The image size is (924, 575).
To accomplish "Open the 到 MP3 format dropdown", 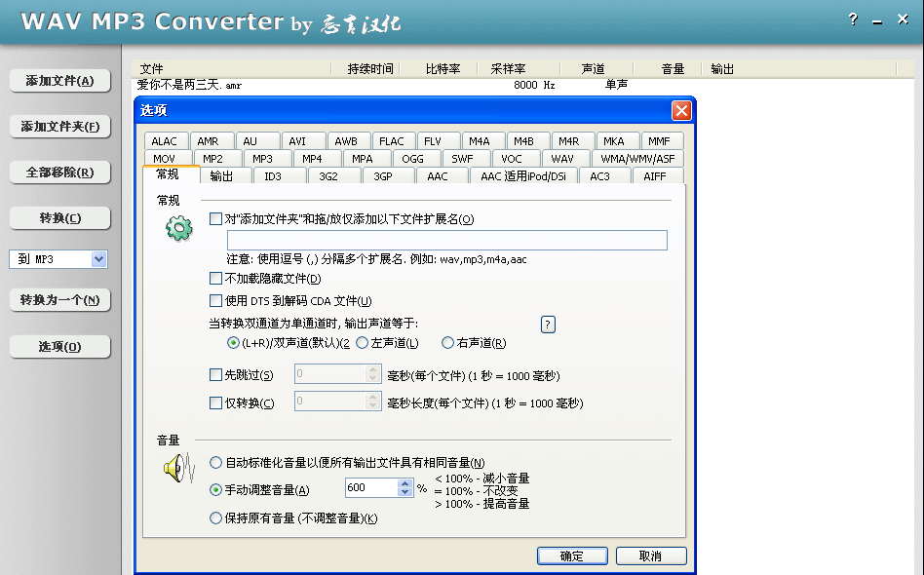I will click(x=98, y=259).
